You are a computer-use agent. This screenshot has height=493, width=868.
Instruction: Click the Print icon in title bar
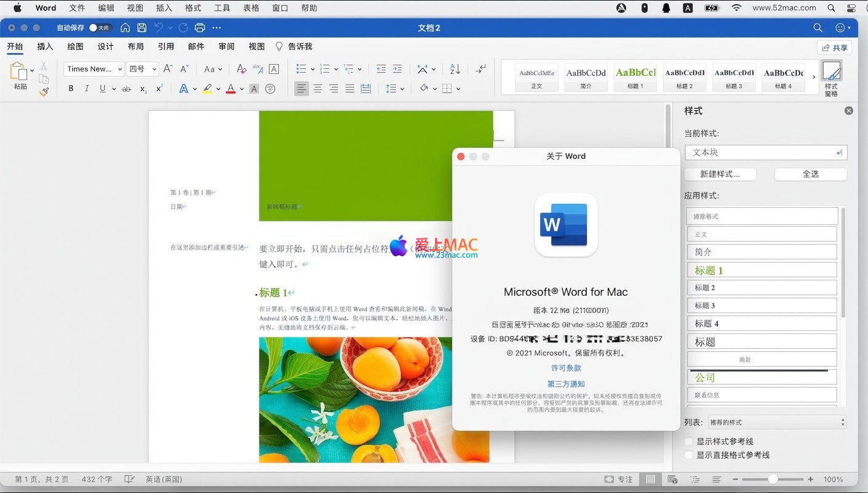[x=200, y=28]
